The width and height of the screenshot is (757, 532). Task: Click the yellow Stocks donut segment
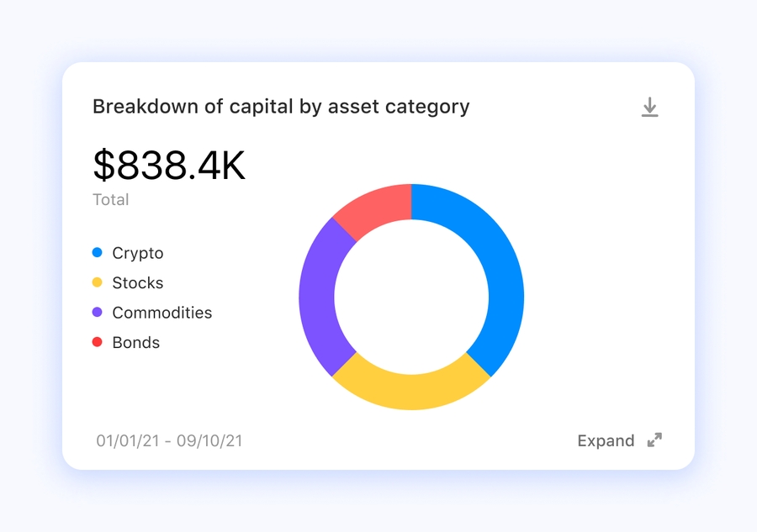412,391
